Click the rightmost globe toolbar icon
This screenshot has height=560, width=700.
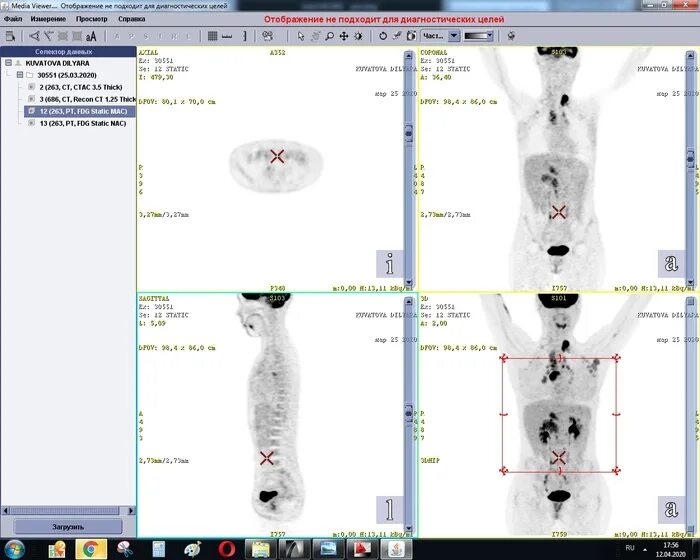coord(512,36)
